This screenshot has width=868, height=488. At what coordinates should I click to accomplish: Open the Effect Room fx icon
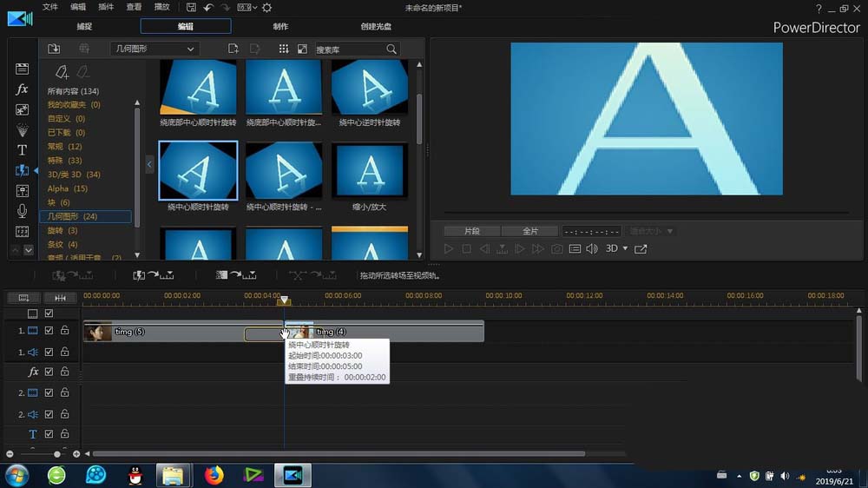point(23,89)
